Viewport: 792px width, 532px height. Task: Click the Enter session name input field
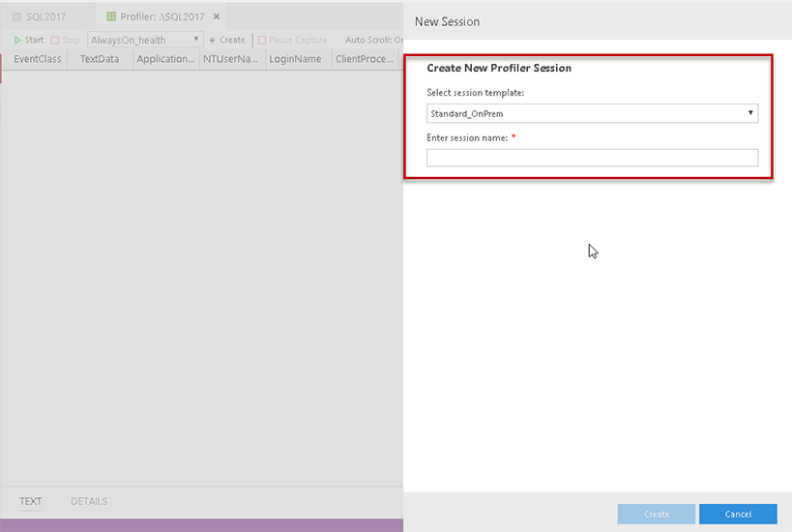point(592,158)
